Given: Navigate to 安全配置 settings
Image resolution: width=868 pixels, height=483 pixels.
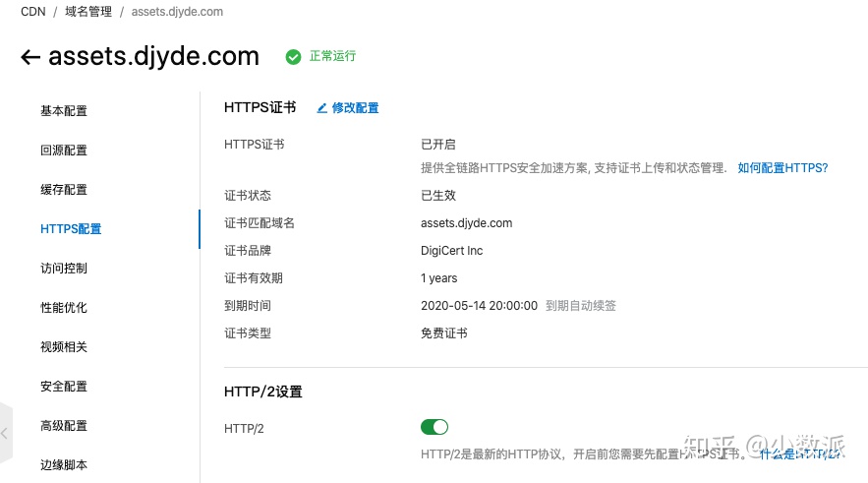Looking at the screenshot, I should tap(64, 387).
